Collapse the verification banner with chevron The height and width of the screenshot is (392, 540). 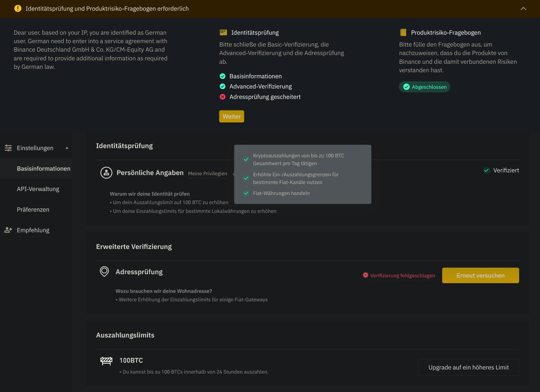click(523, 9)
